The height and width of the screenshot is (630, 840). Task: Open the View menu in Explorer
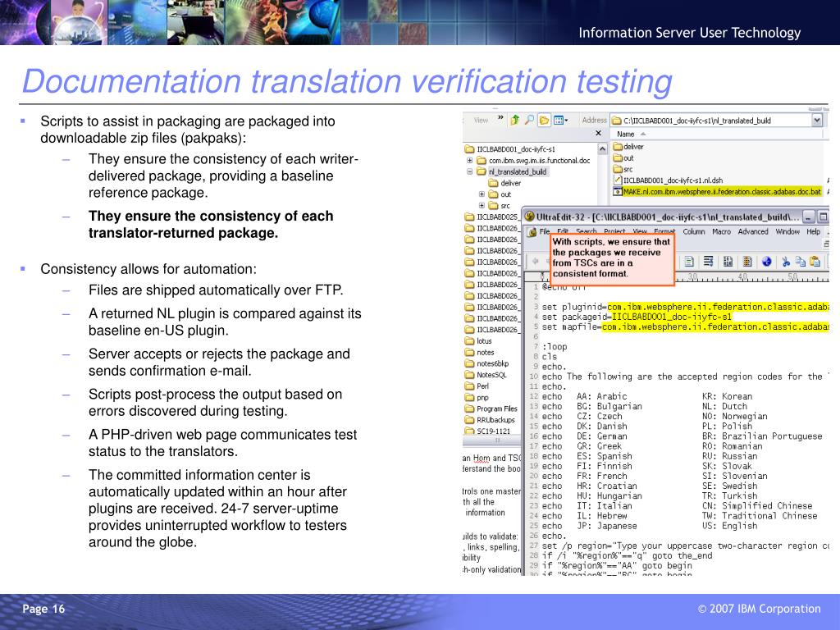481,120
